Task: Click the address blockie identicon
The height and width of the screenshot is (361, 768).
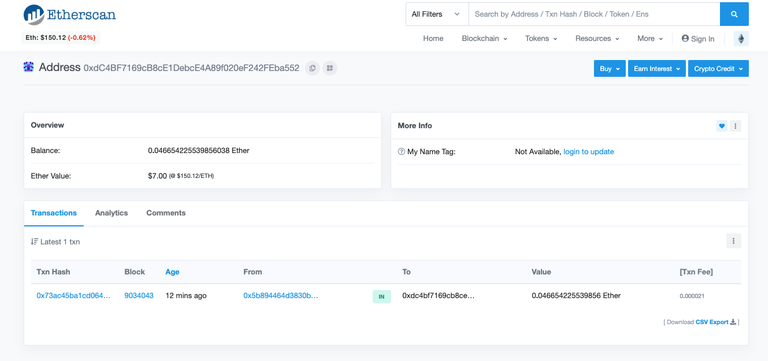Action: click(x=28, y=67)
